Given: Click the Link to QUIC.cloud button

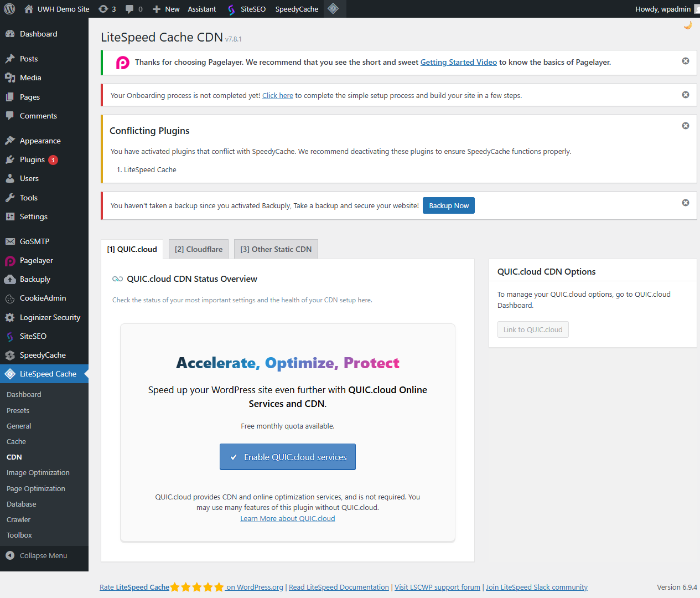Looking at the screenshot, I should tap(533, 329).
